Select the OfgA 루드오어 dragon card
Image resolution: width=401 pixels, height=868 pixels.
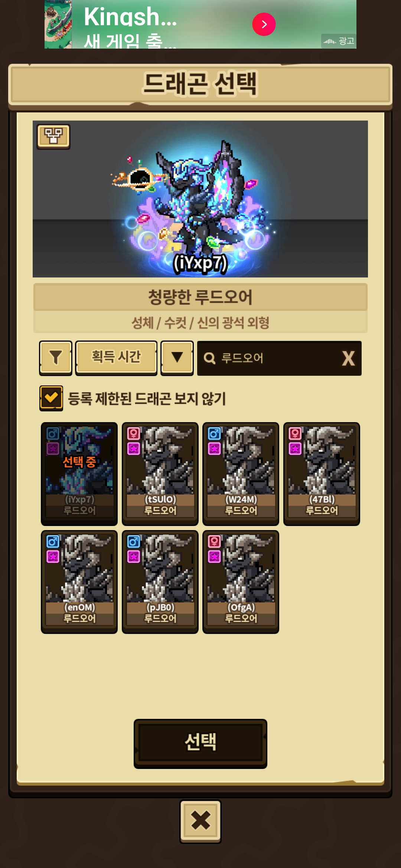(241, 582)
